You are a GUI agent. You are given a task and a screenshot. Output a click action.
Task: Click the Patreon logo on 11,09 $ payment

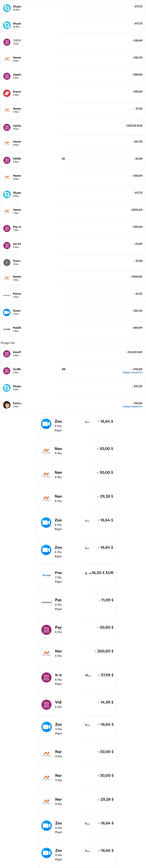point(46,603)
